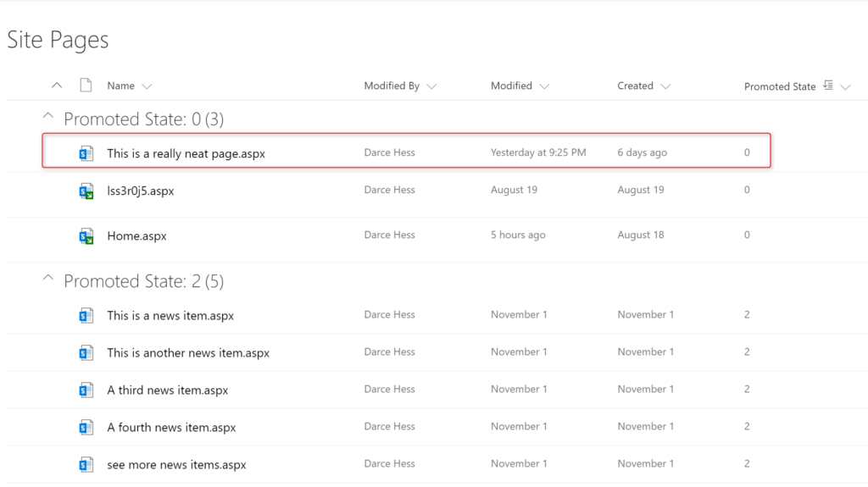Open the Modified column sort menu

pos(544,86)
